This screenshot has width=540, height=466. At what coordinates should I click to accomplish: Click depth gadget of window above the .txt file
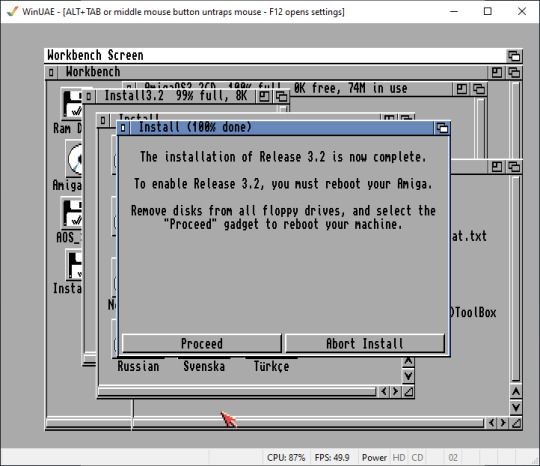click(x=514, y=167)
